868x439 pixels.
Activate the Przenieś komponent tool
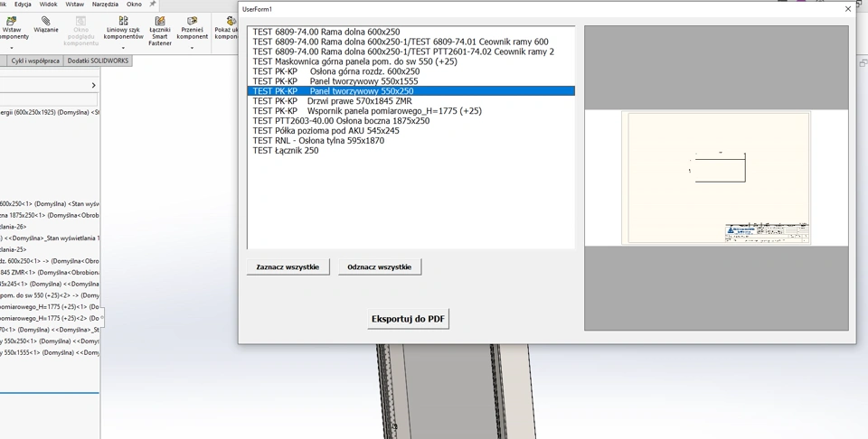tap(192, 21)
